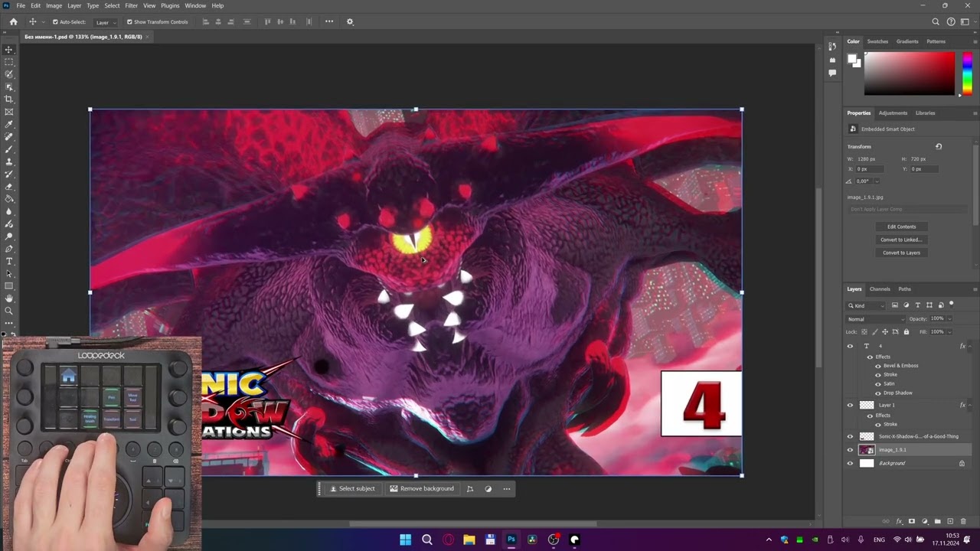Image resolution: width=980 pixels, height=551 pixels.
Task: Select the Clone Stamp tool
Action: coord(9,161)
